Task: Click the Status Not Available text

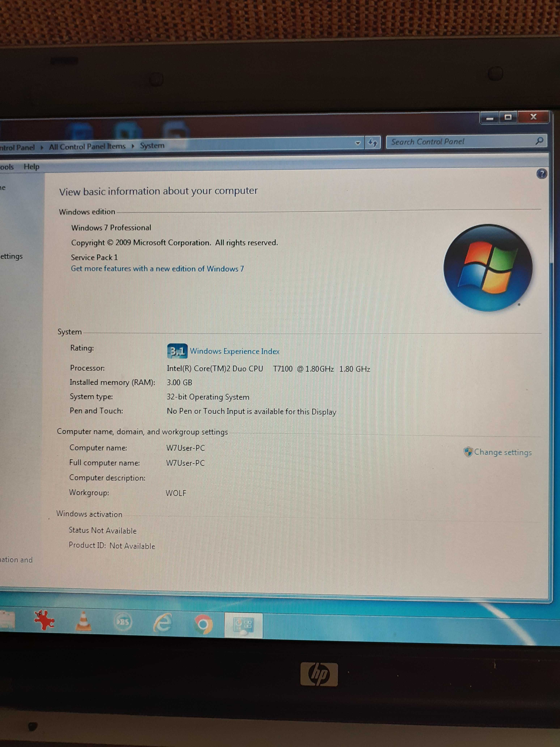Action: 103,531
